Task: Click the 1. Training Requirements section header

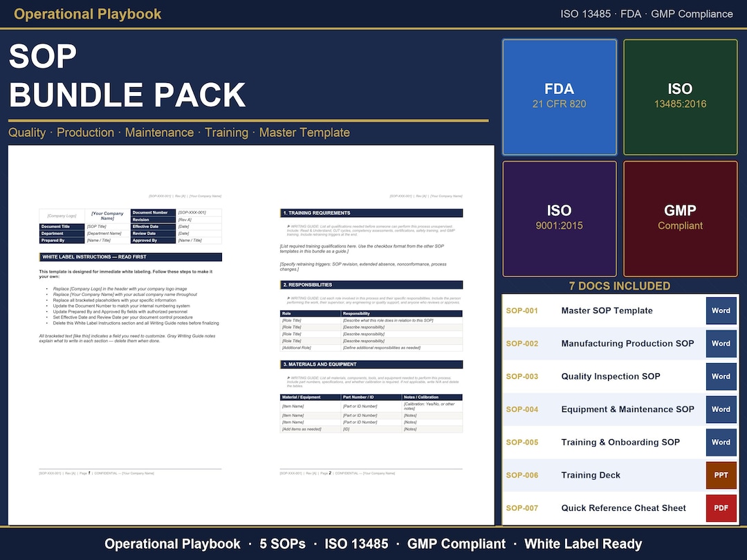Action: pyautogui.click(x=371, y=213)
